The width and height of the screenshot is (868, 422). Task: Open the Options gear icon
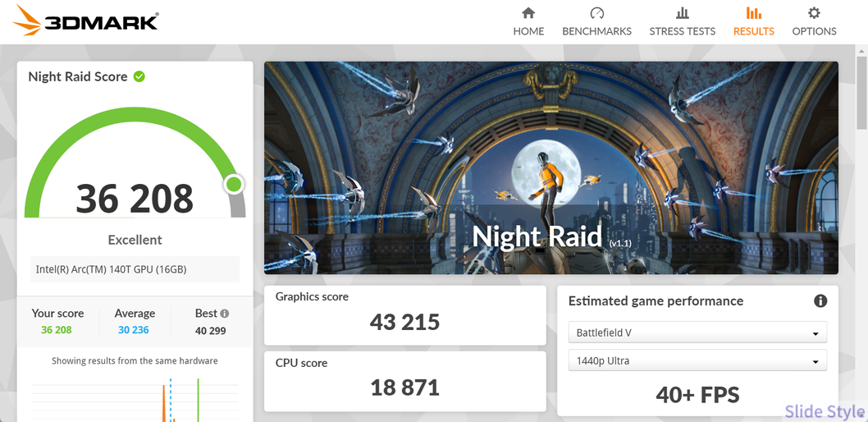coord(814,13)
